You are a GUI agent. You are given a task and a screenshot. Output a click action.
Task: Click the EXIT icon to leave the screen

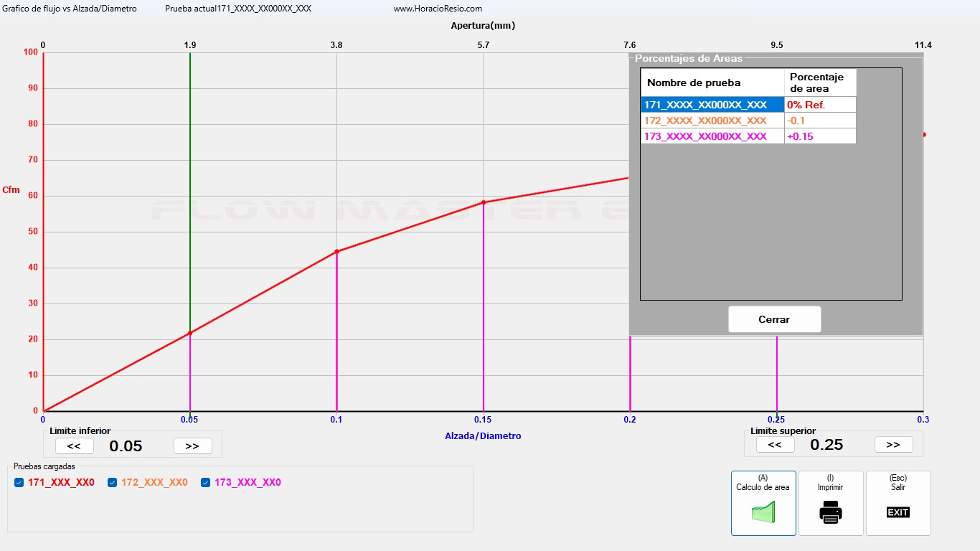click(898, 512)
